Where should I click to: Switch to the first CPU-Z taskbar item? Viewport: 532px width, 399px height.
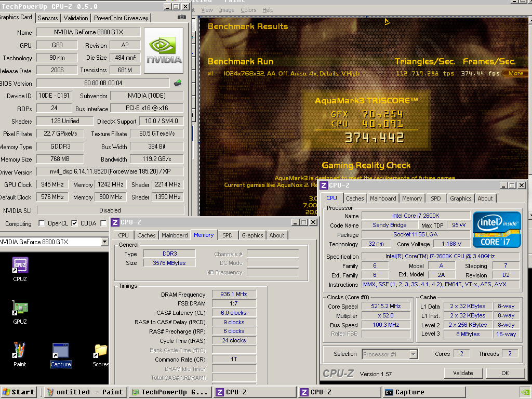point(255,392)
